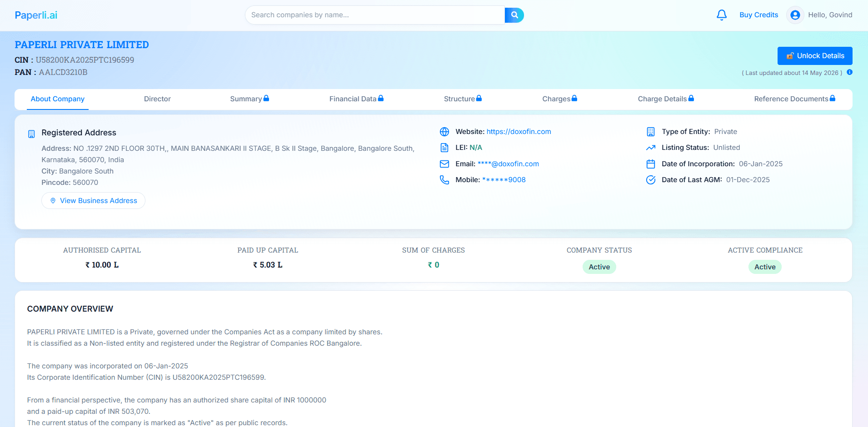
Task: Click the authorised capital ₹ 10.00 L
Action: point(102,265)
